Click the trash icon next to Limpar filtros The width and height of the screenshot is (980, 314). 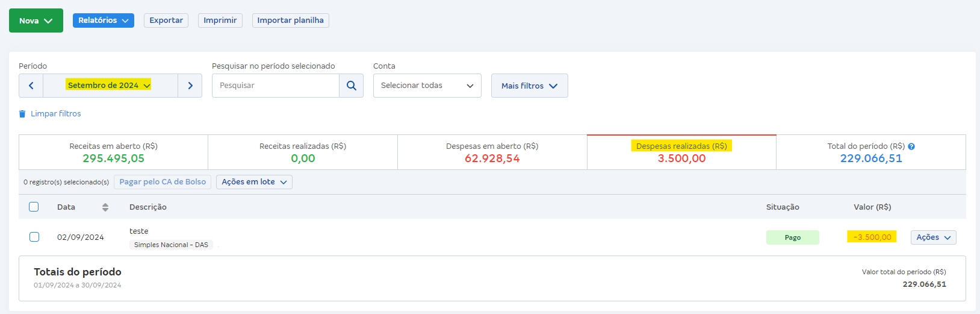tap(22, 114)
